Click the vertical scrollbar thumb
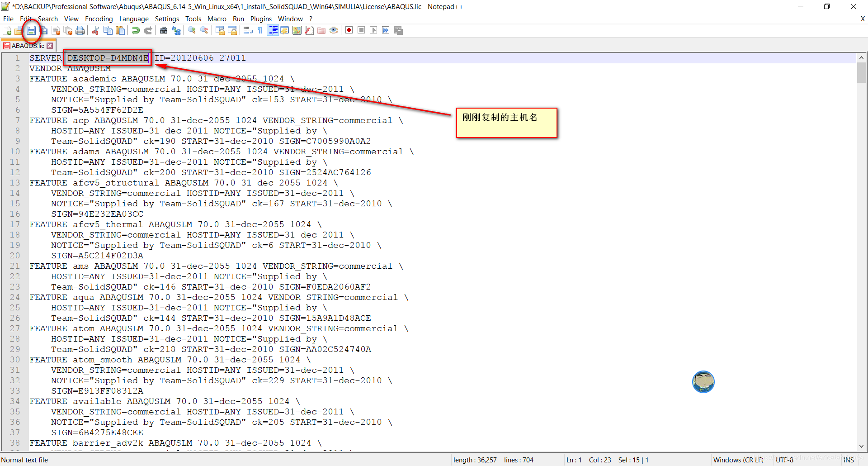Screen dimensions: 868x466 (861, 73)
